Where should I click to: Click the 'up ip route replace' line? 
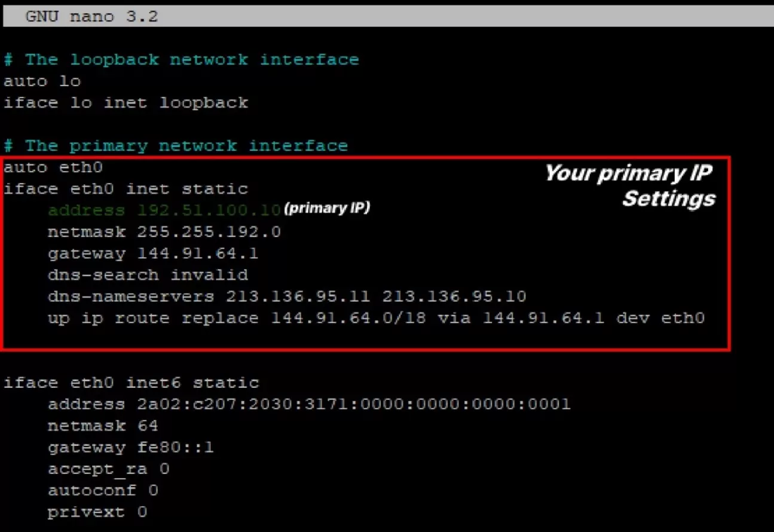coord(376,318)
